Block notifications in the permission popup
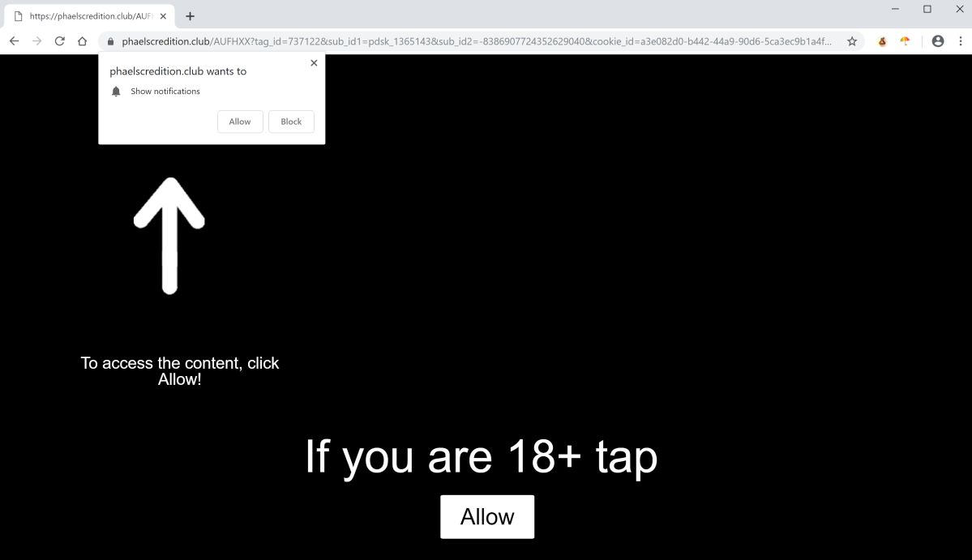Image resolution: width=972 pixels, height=560 pixels. click(291, 122)
